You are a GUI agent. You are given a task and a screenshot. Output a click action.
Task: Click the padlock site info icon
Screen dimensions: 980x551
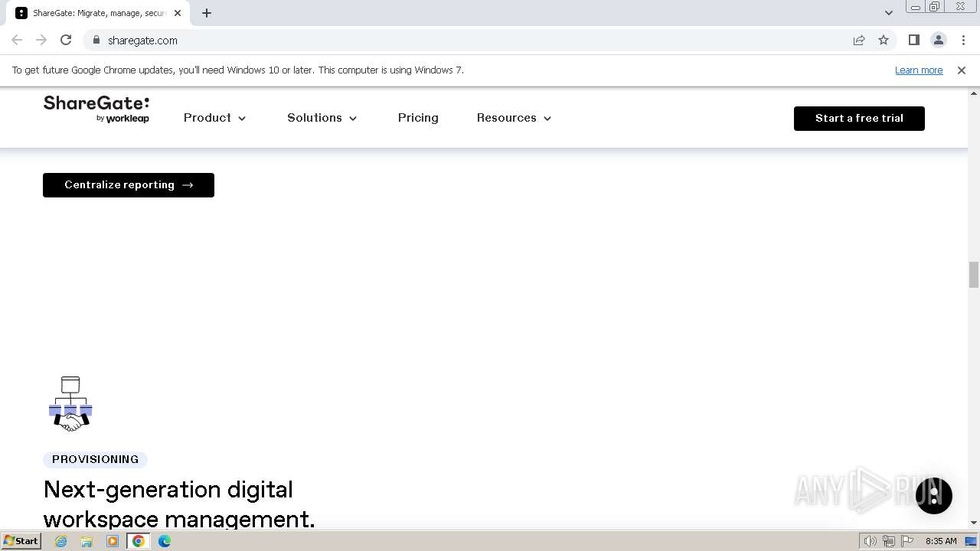coord(96,40)
